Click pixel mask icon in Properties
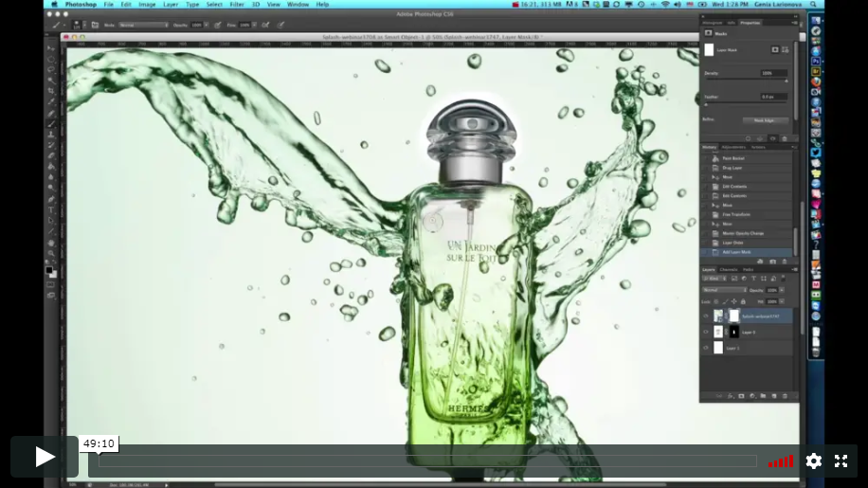The height and width of the screenshot is (488, 868). tap(775, 50)
